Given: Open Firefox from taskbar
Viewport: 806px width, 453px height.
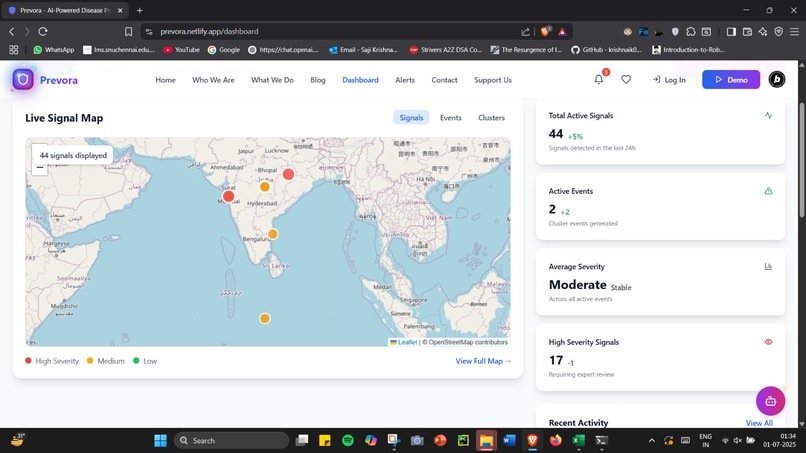Looking at the screenshot, I should [556, 440].
